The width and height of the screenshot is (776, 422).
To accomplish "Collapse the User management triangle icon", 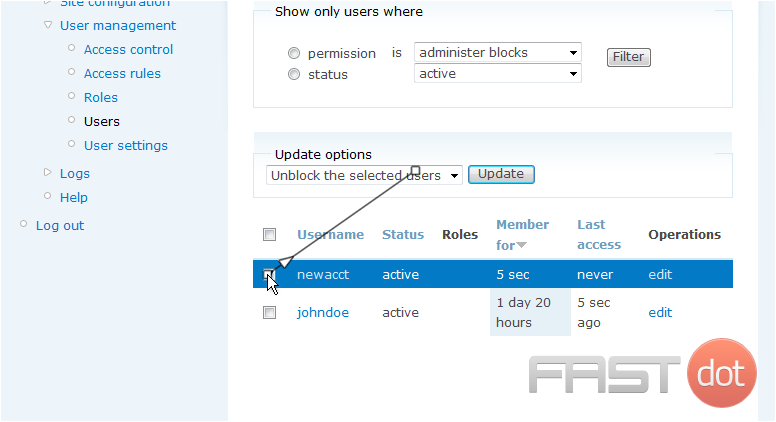I will (x=48, y=25).
